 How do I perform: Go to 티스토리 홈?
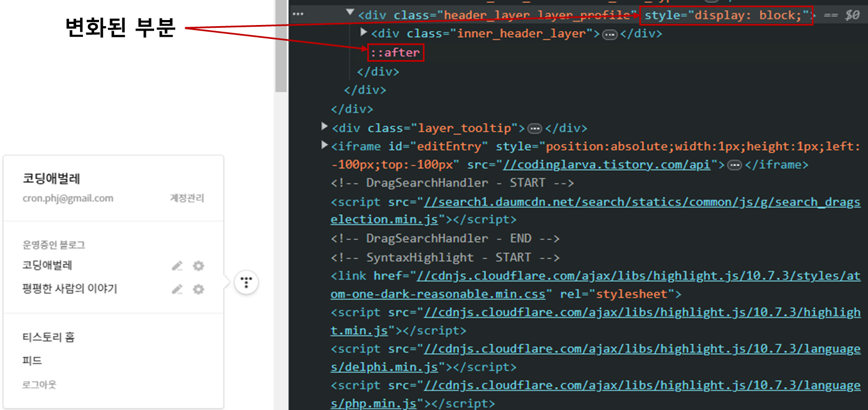pyautogui.click(x=48, y=337)
